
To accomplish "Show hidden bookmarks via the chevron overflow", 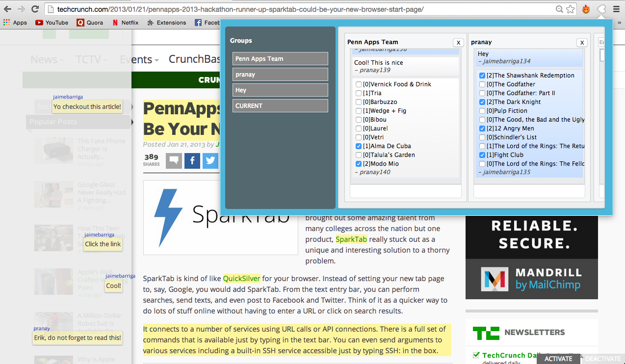I will pos(620,23).
